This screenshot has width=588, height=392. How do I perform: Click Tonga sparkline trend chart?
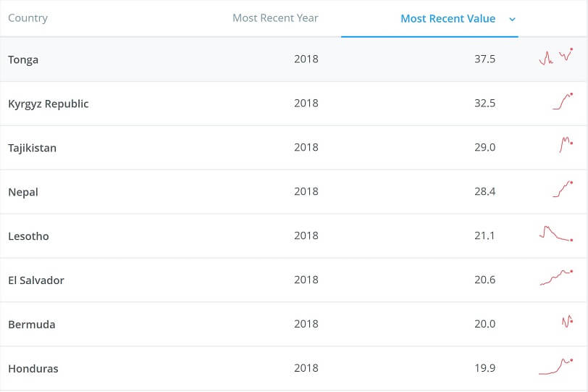[555, 57]
